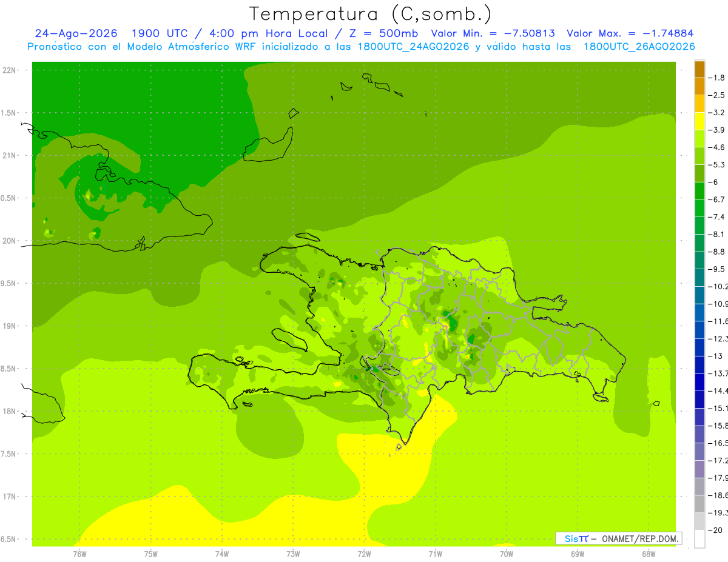Click the '73W' longitude label
The width and height of the screenshot is (728, 562).
[293, 554]
